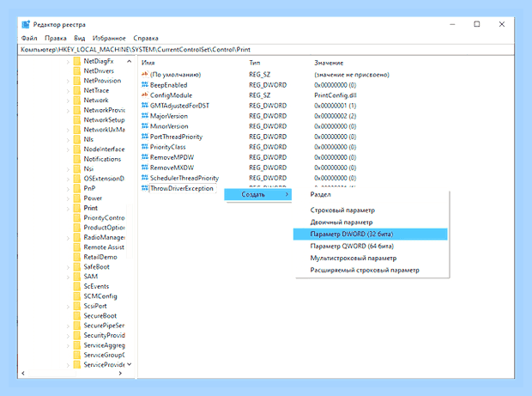Click the Имя column header
The height and width of the screenshot is (396, 532).
pyautogui.click(x=148, y=63)
